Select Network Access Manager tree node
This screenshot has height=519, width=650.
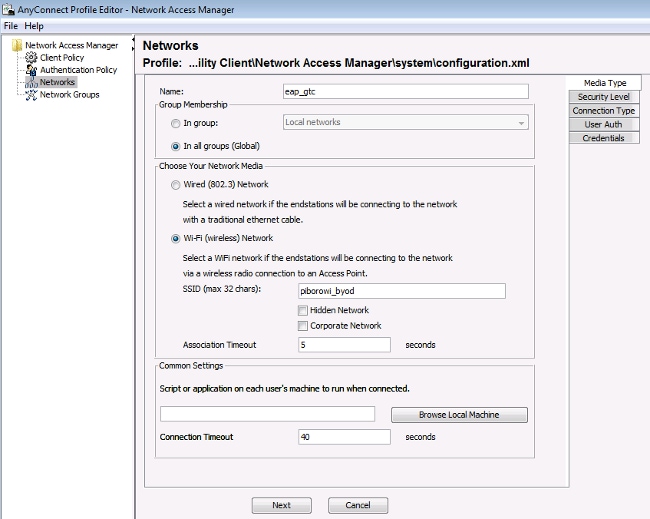(71, 45)
